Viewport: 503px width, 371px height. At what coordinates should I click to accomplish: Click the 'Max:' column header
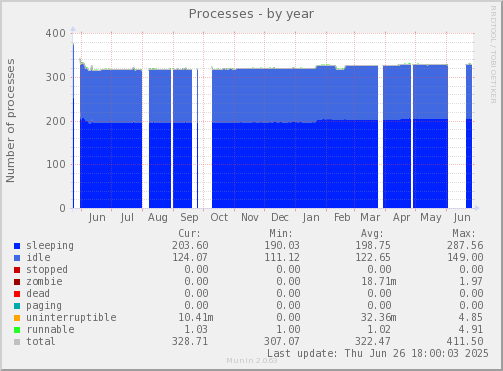(464, 233)
